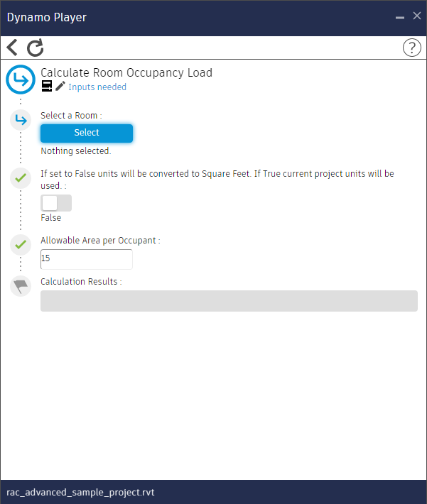Open help with the question mark icon

(411, 48)
